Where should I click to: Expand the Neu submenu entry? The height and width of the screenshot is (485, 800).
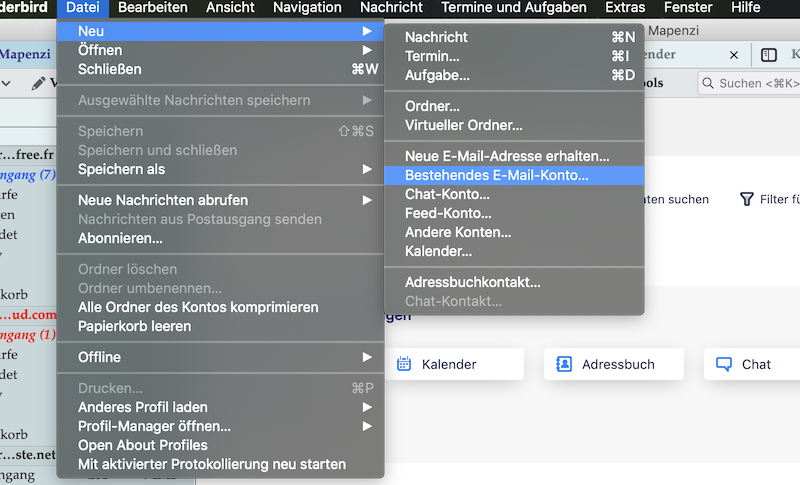click(220, 31)
